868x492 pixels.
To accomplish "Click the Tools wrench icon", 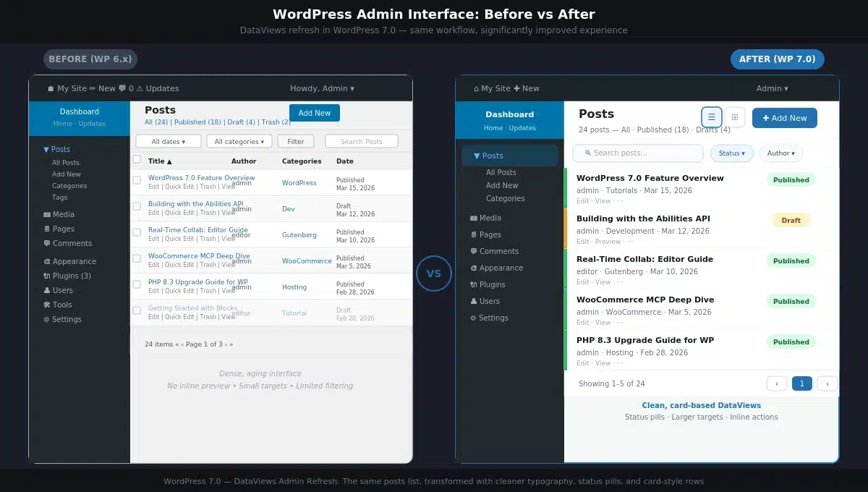I will (x=48, y=305).
